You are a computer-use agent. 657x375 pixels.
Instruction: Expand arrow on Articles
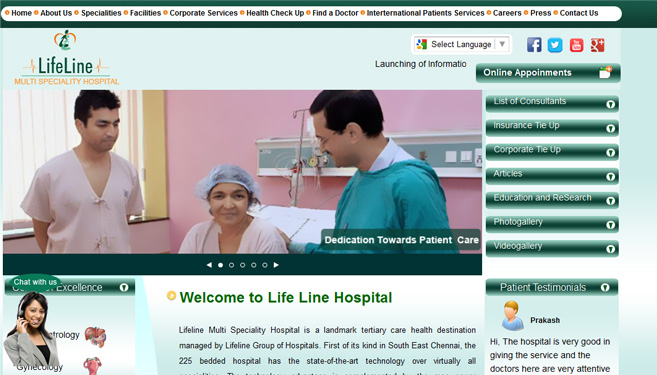[x=610, y=177]
